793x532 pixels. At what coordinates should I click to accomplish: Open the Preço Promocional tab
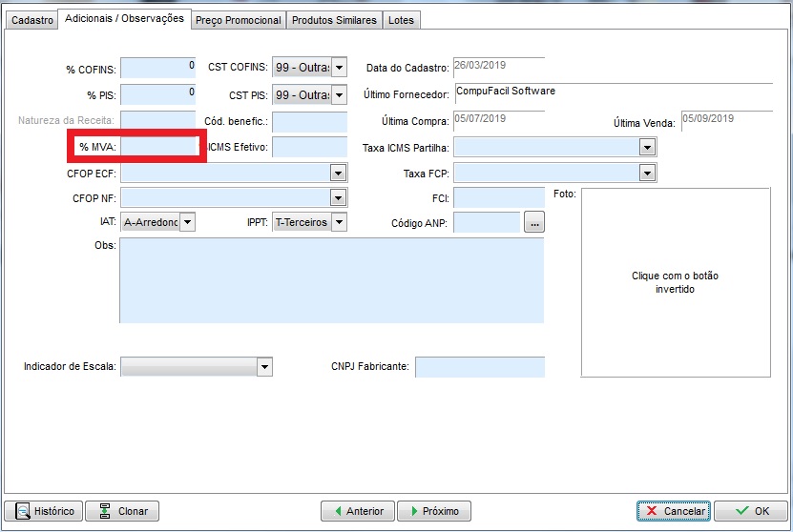238,20
